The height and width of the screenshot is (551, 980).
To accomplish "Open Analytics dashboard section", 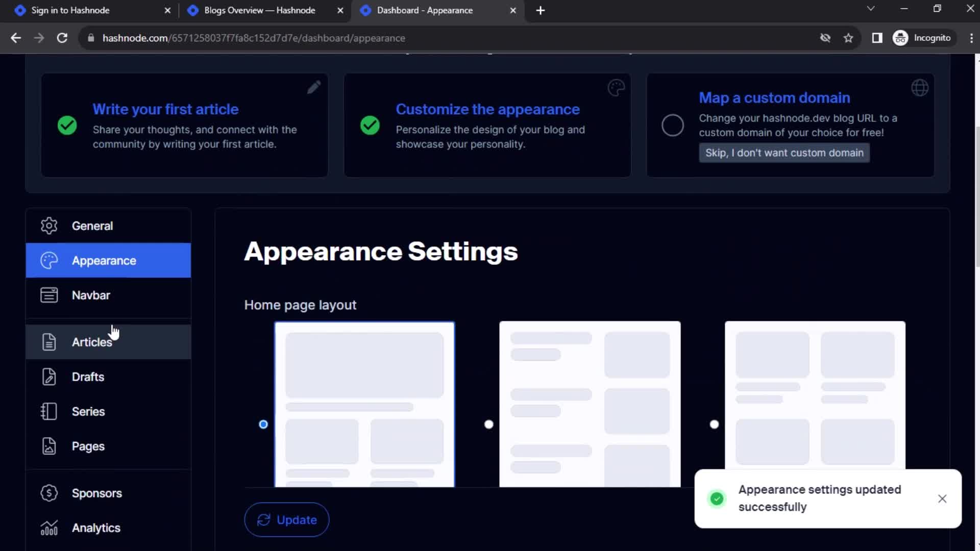I will (x=96, y=528).
